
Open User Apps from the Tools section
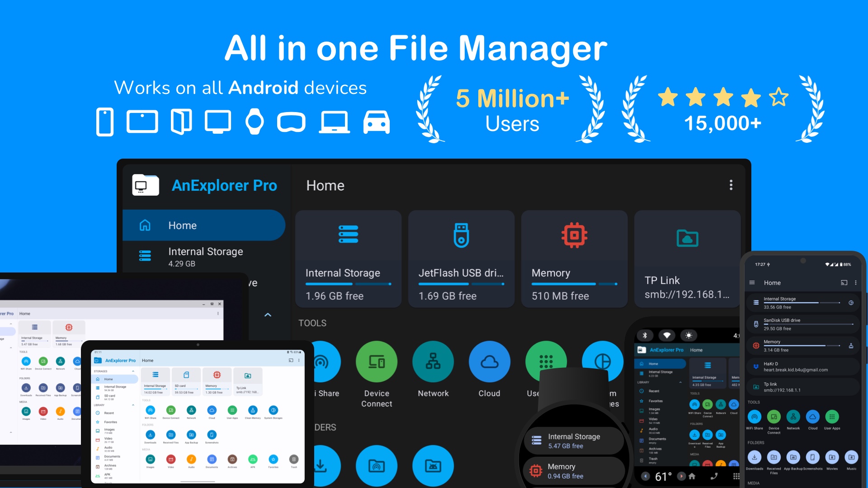[546, 361]
